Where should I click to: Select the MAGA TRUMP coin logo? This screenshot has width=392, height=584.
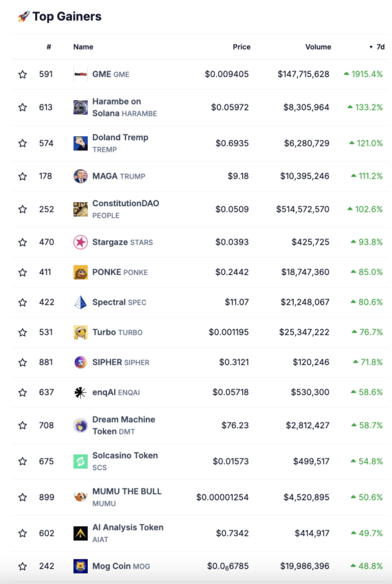pos(80,176)
